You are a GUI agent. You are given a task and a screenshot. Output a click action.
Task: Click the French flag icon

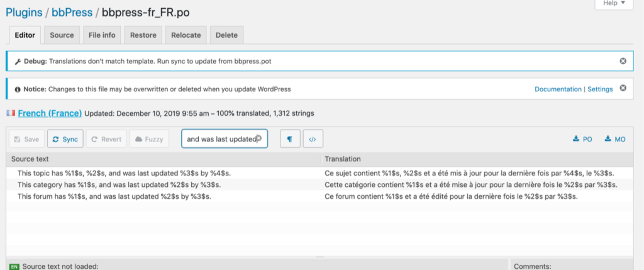[x=11, y=113]
